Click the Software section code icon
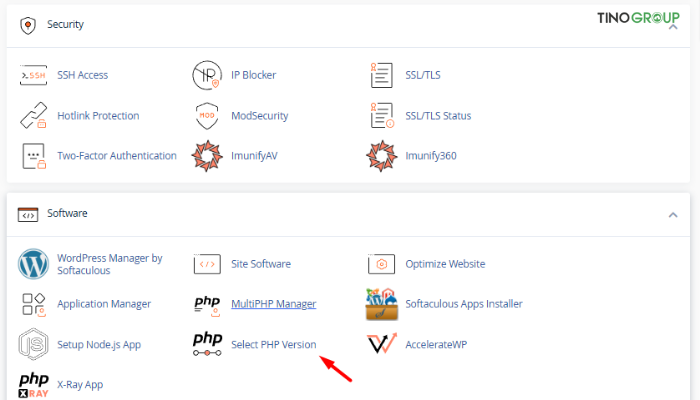700x400 pixels. [28, 214]
